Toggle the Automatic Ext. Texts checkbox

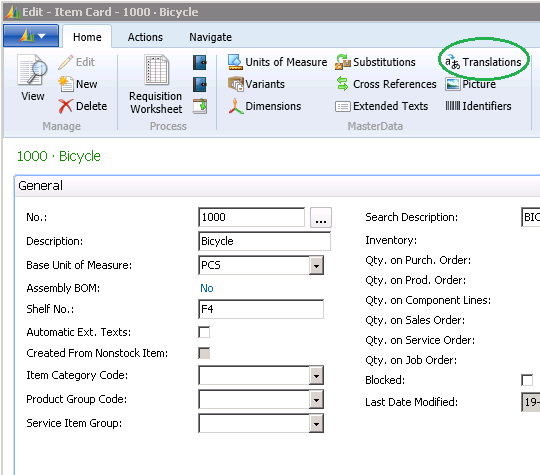(x=204, y=332)
